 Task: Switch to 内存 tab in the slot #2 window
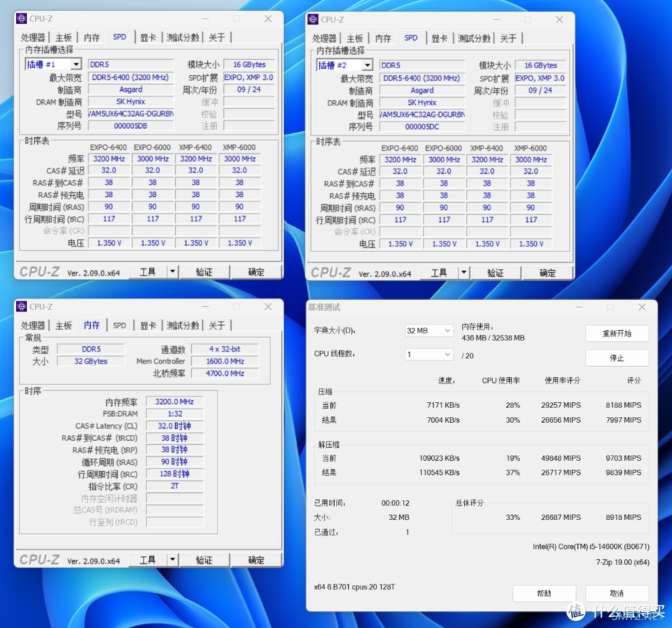[x=383, y=39]
